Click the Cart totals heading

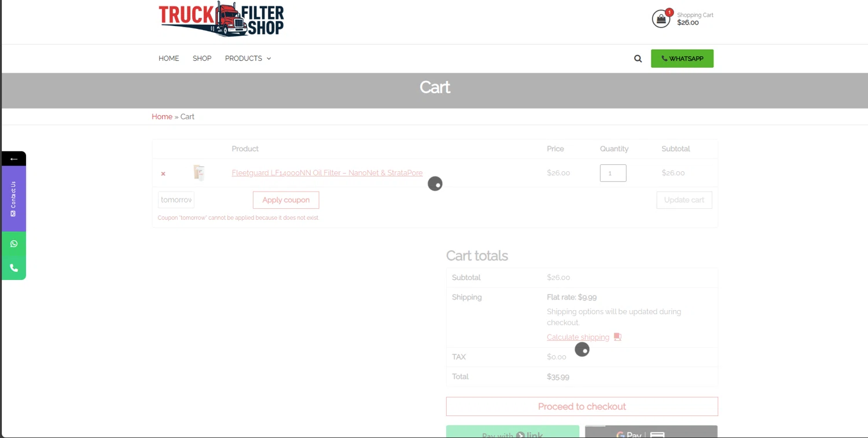477,256
